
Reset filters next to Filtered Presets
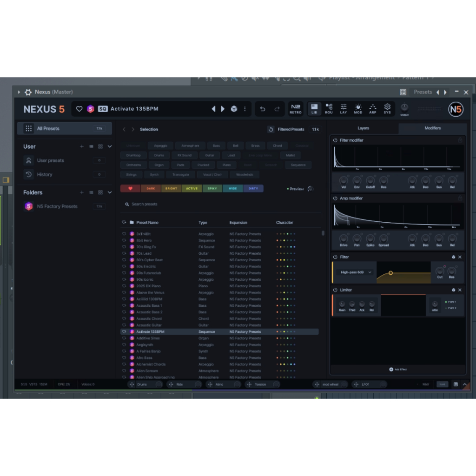click(271, 129)
